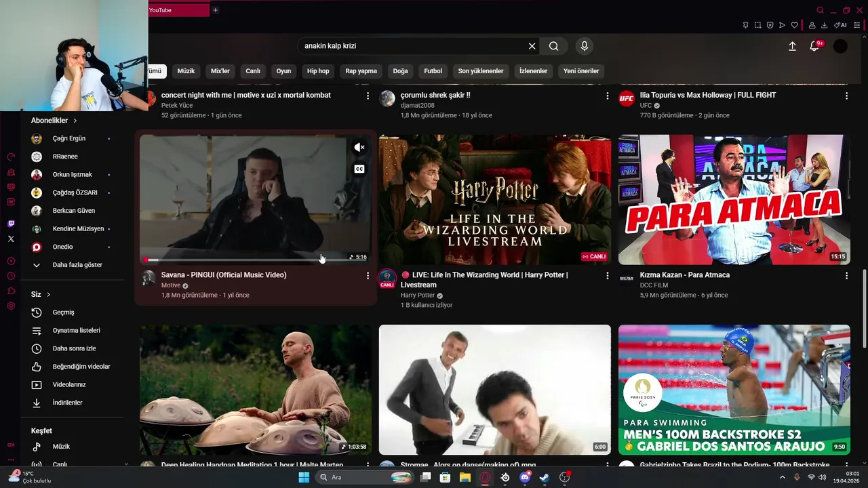Screen dimensions: 868x488
Task: Open the account avatar menu
Action: [840, 46]
